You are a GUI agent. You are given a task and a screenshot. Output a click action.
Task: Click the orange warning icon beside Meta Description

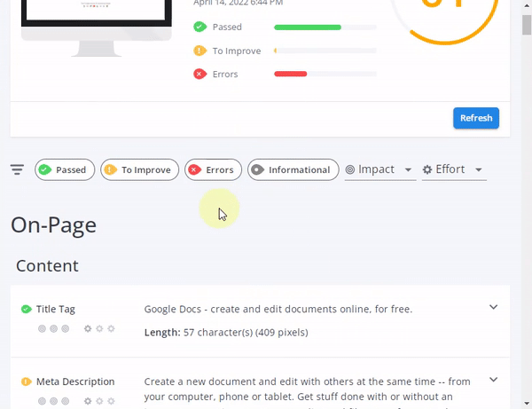26,381
